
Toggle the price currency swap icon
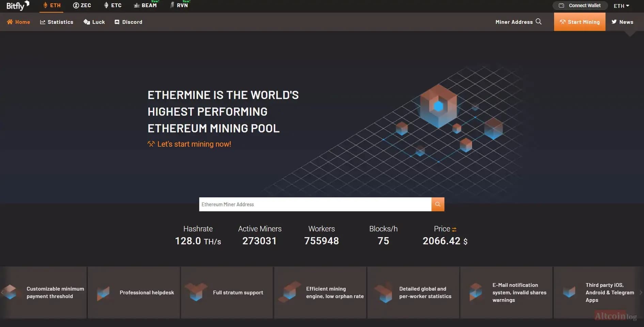[454, 230]
